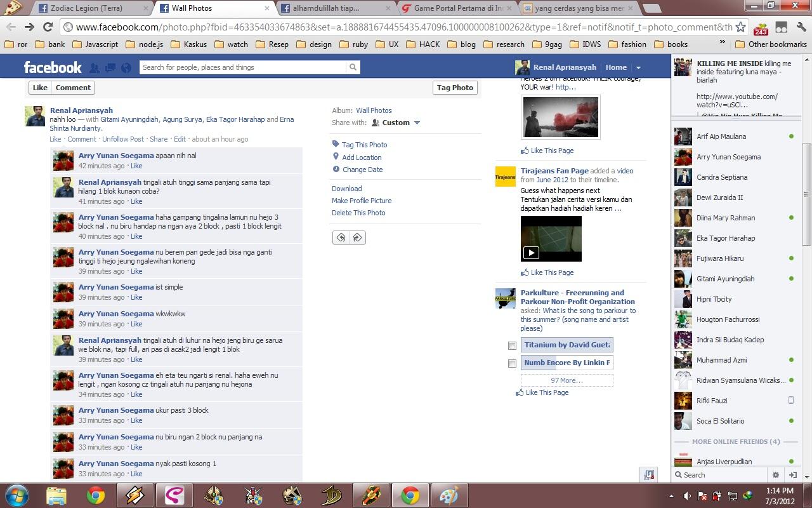Click the Delete This Photo link
Viewport: 812px width, 508px height.
(x=358, y=213)
